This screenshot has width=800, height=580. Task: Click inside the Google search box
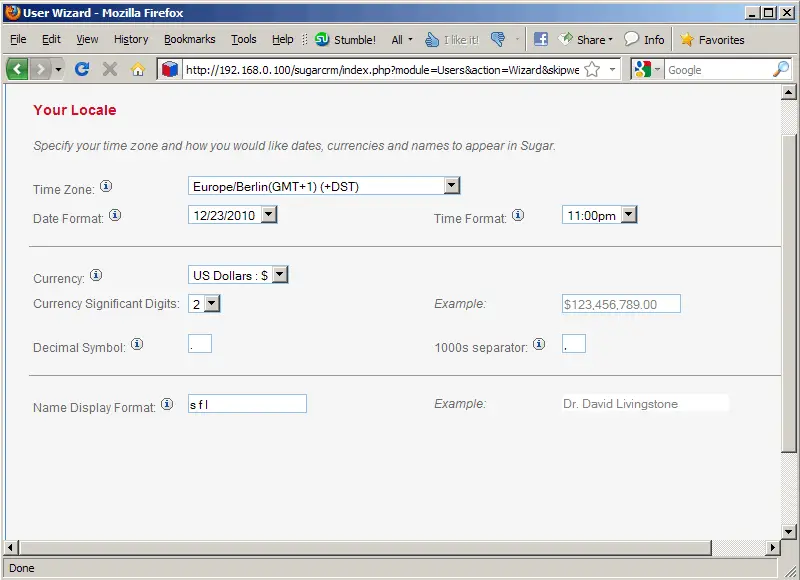718,70
